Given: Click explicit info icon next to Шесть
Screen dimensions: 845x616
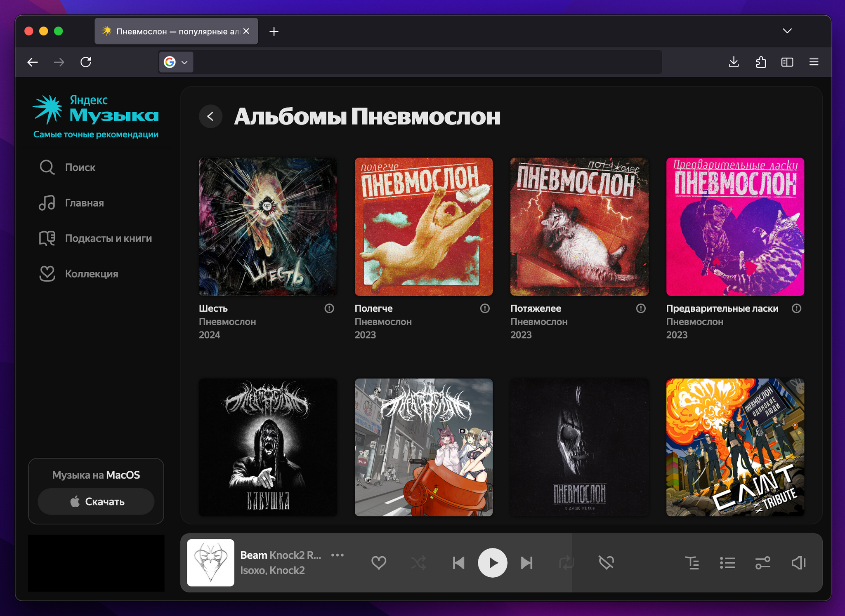Looking at the screenshot, I should pos(329,308).
